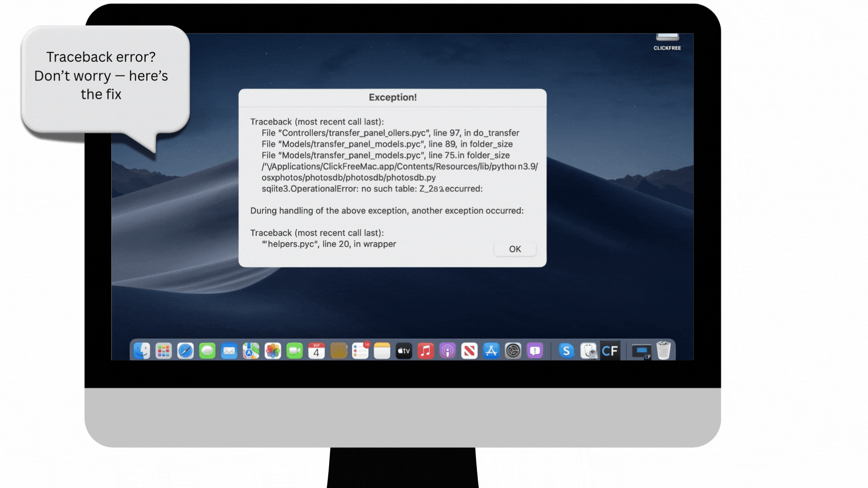Click "line 75.in folder_size" traceback line
This screenshot has height=488, width=868.
[x=386, y=155]
